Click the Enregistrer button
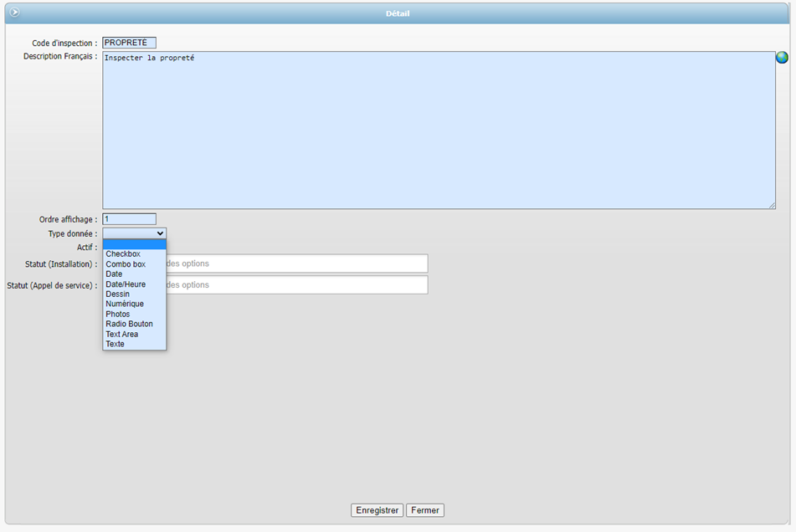 click(377, 510)
